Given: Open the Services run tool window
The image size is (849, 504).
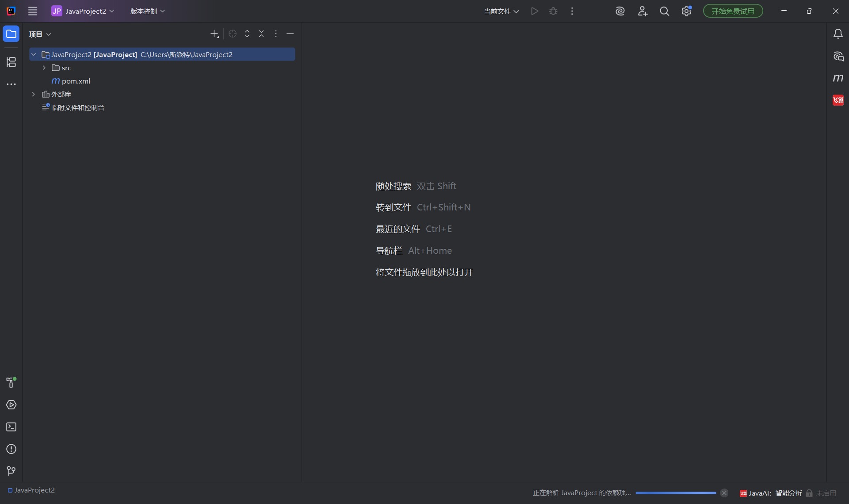Looking at the screenshot, I should click(x=11, y=405).
